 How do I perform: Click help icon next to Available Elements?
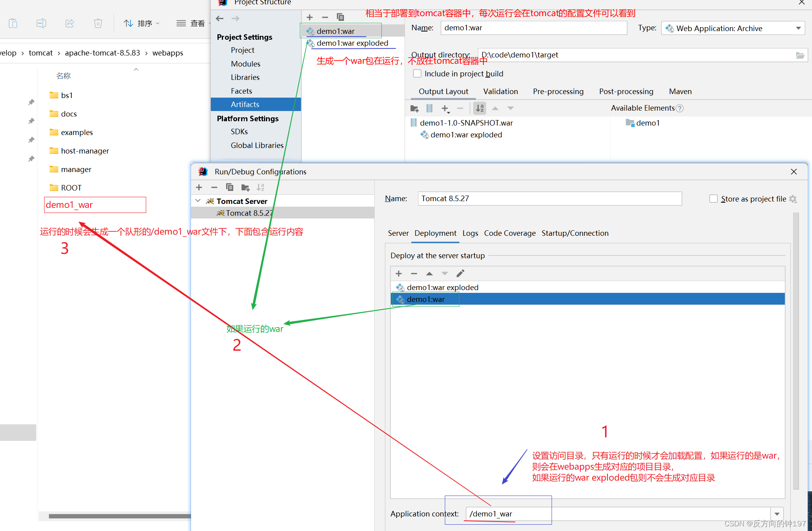[x=680, y=108]
